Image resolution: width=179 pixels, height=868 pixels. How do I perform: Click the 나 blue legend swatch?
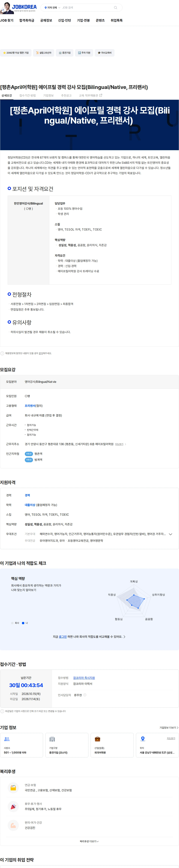coord(23,623)
